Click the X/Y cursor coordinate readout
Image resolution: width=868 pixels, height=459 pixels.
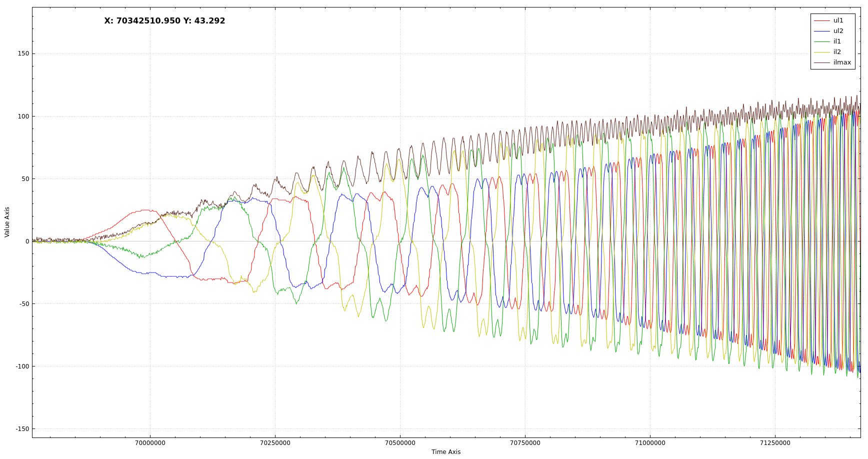click(x=164, y=21)
